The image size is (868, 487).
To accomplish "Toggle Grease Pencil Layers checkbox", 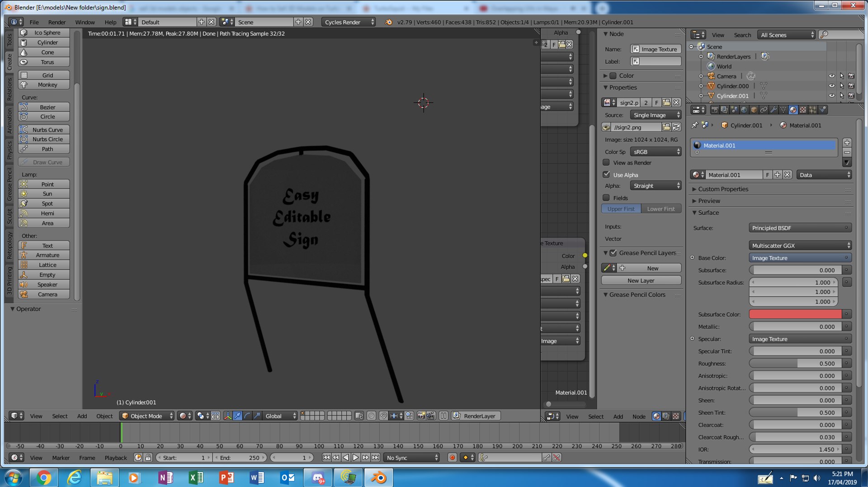I will pos(613,253).
